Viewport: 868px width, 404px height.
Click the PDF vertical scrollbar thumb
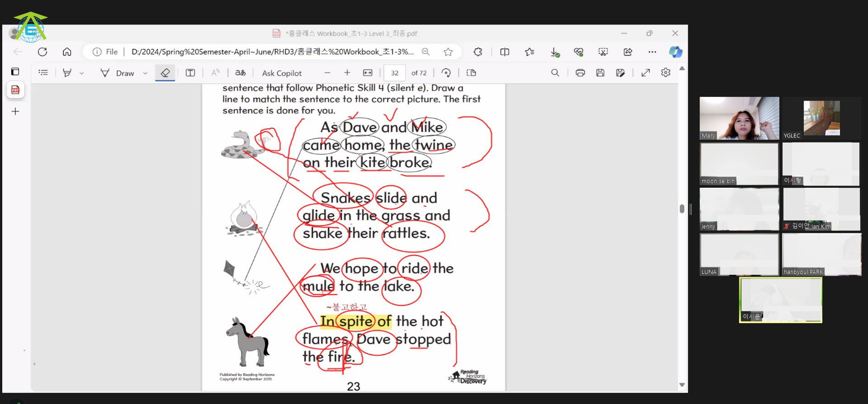(682, 209)
